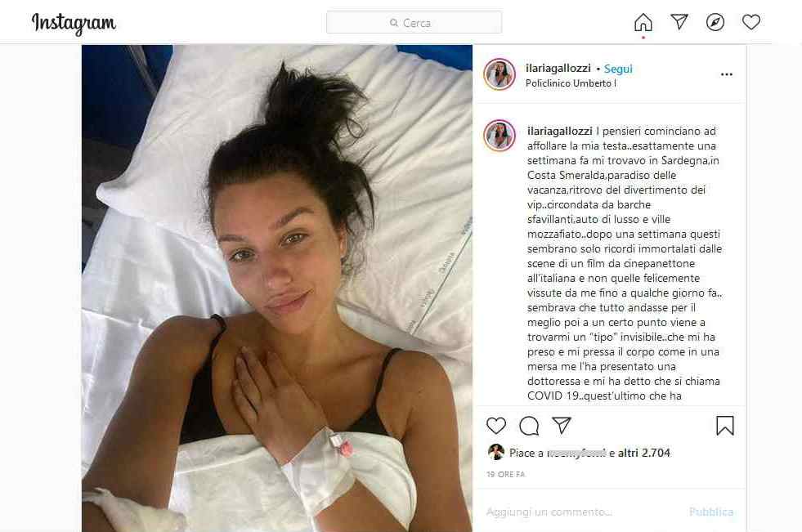The image size is (802, 532).
Task: Click the Aggiungi un commento field
Action: (x=583, y=512)
